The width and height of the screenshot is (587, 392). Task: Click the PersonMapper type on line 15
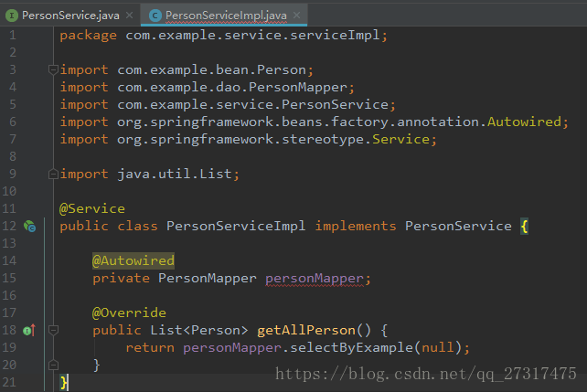point(207,279)
